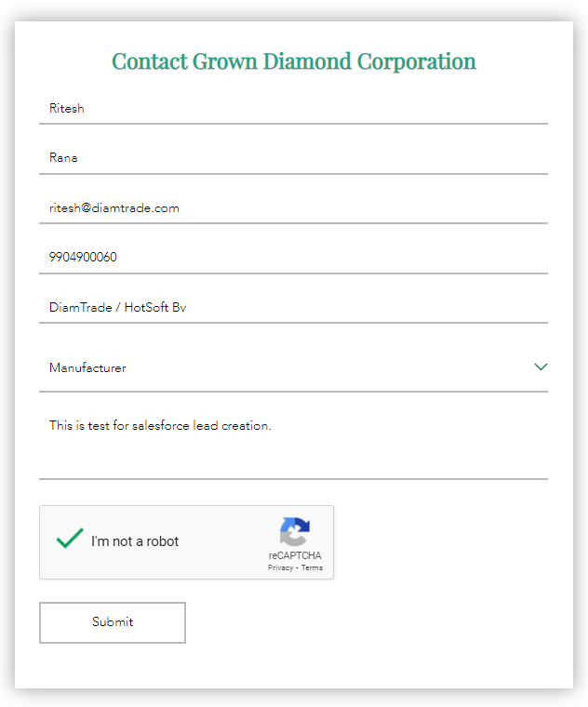This screenshot has height=707, width=588.
Task: Open the Manufacturer dropdown by its text
Action: coord(87,368)
